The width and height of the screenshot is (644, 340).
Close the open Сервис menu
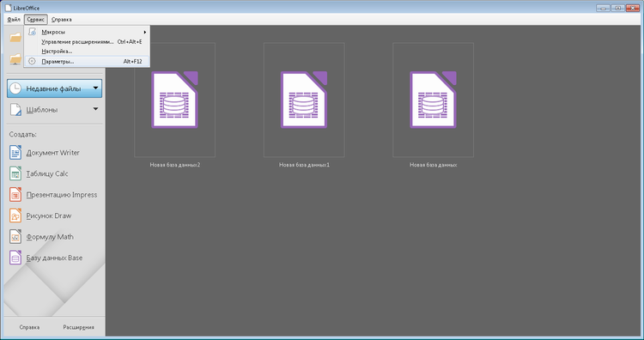(36, 19)
